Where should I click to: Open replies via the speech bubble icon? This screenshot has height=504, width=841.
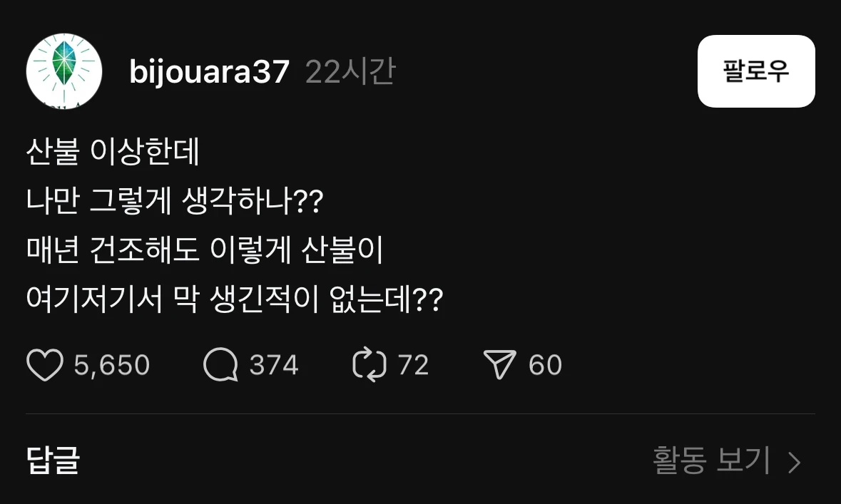(x=220, y=364)
